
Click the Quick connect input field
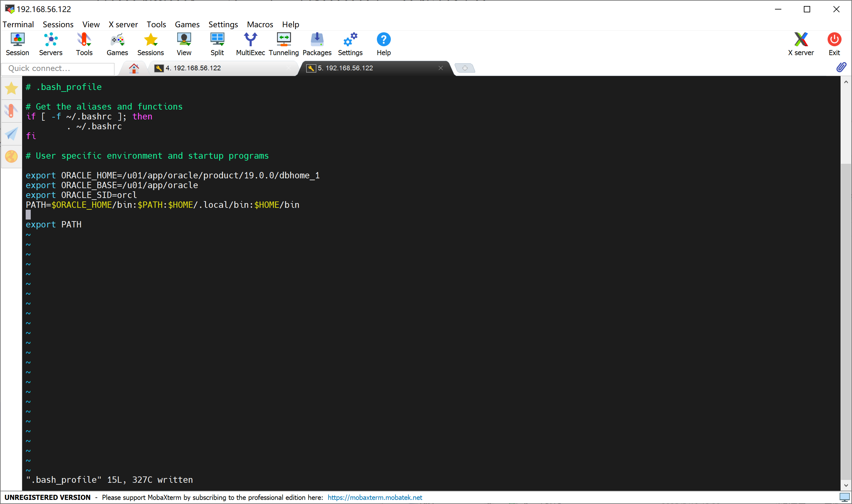[x=58, y=68]
